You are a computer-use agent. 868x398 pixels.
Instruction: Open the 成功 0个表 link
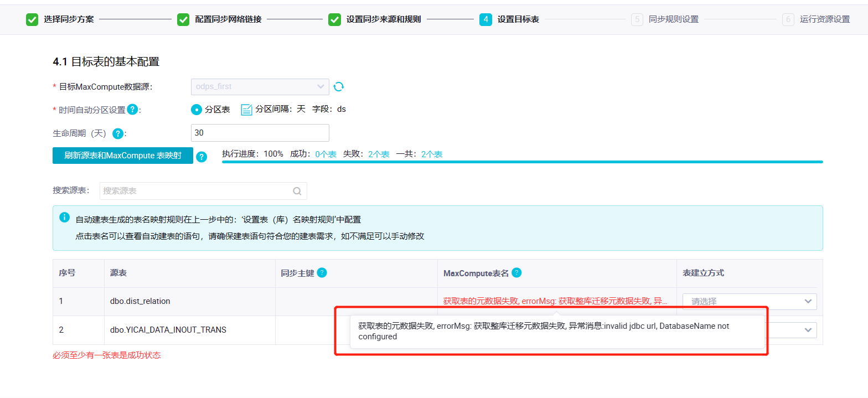(326, 154)
